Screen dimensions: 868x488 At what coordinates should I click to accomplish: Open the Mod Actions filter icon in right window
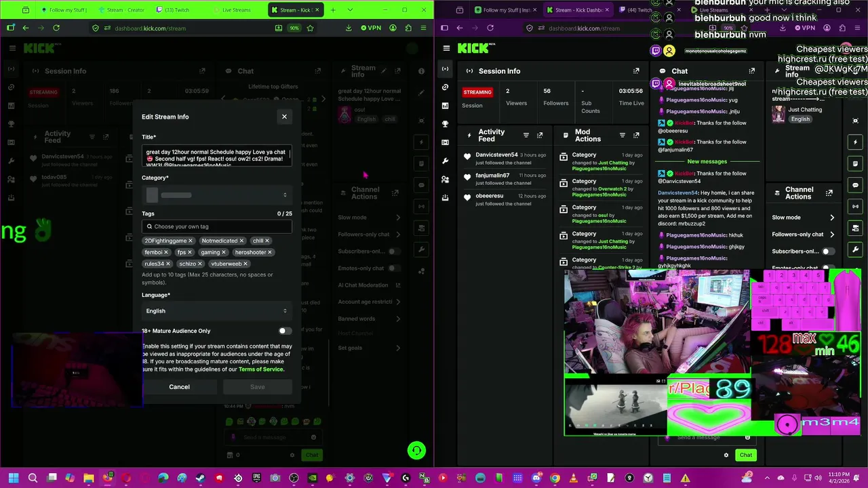tap(622, 136)
